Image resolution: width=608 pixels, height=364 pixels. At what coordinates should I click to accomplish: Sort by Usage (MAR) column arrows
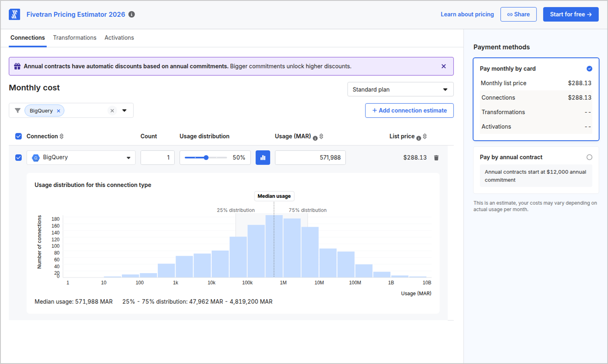point(321,136)
